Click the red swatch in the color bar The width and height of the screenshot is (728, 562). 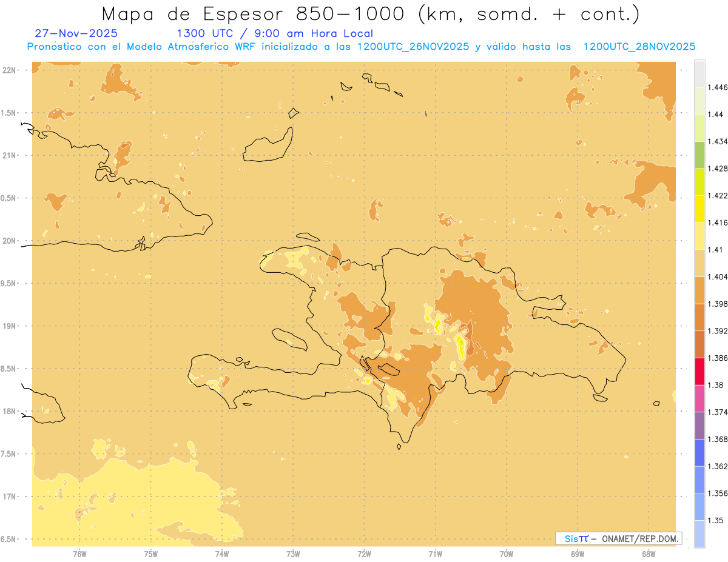click(699, 372)
